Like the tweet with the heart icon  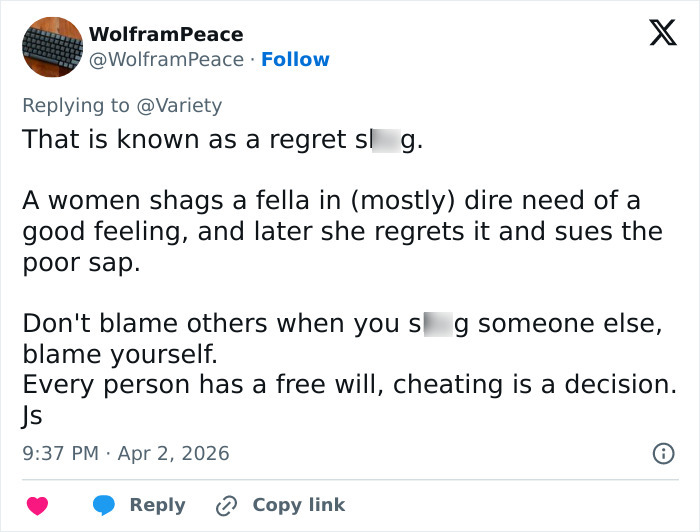36,506
